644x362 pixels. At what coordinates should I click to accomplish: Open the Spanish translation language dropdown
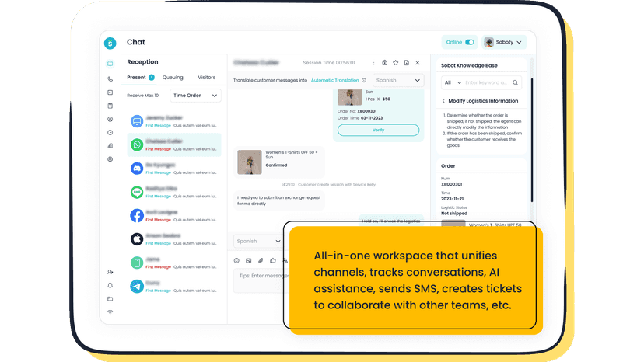pyautogui.click(x=398, y=81)
